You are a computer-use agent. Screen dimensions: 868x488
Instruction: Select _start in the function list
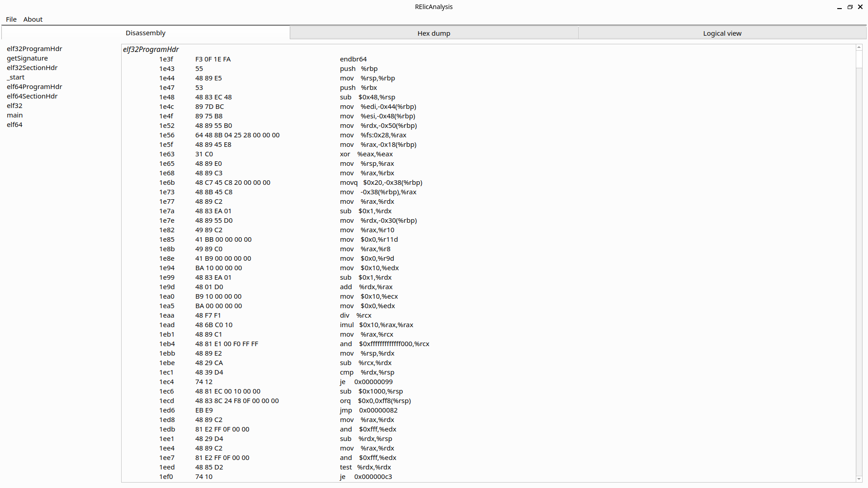(x=16, y=77)
